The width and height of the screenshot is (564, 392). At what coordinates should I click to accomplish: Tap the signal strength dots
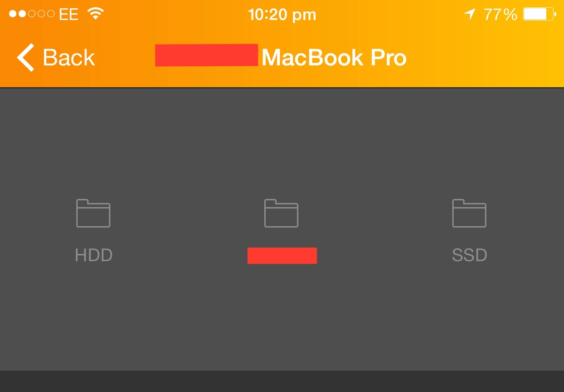[x=32, y=14]
